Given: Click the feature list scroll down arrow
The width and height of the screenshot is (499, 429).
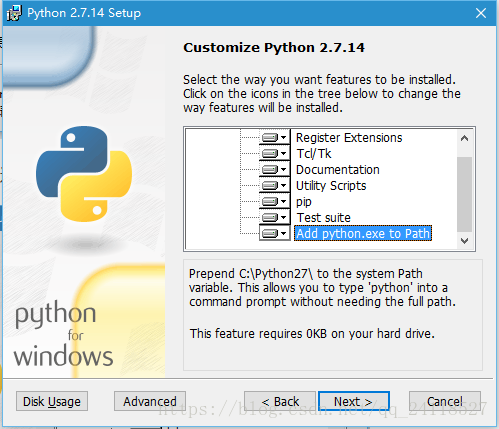Looking at the screenshot, I should (464, 240).
